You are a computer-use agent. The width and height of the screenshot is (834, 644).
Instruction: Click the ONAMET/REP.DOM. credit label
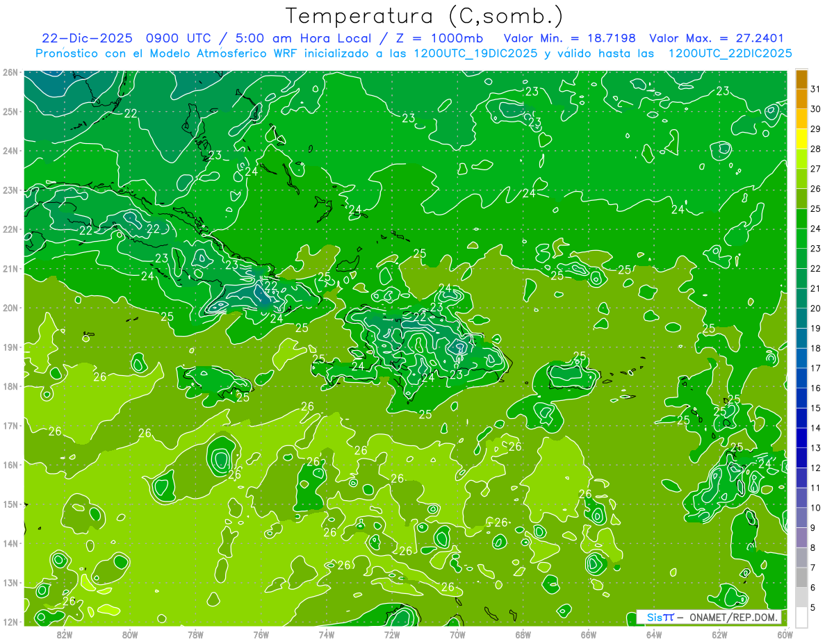[733, 617]
